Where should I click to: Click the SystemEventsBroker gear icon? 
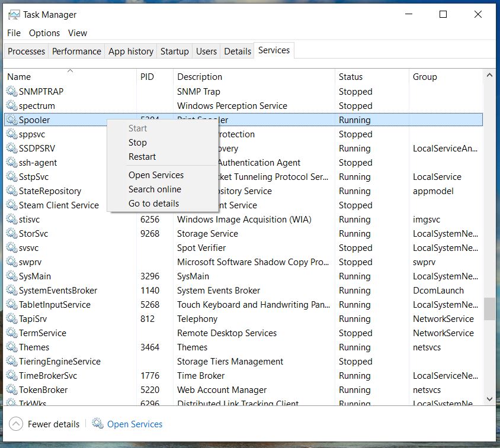(12, 290)
